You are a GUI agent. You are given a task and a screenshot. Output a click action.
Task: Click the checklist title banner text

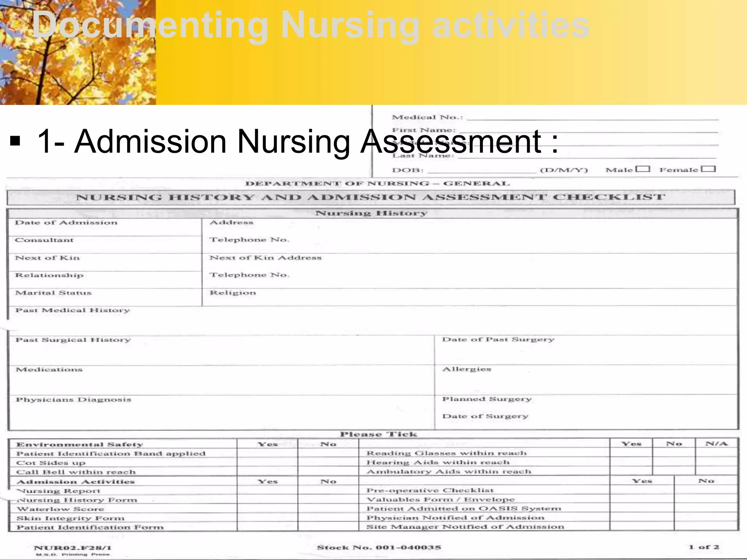coord(371,197)
